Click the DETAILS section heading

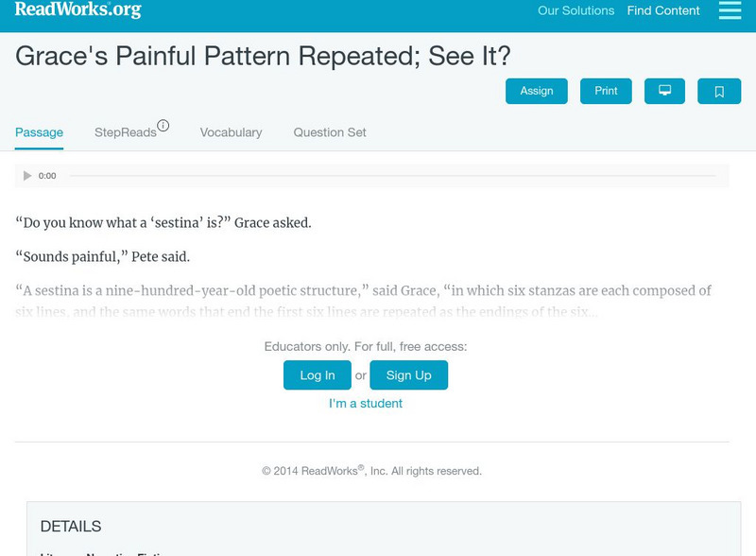(71, 527)
